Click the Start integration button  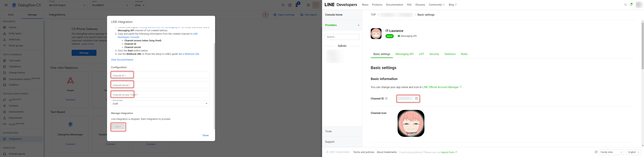coord(118,127)
